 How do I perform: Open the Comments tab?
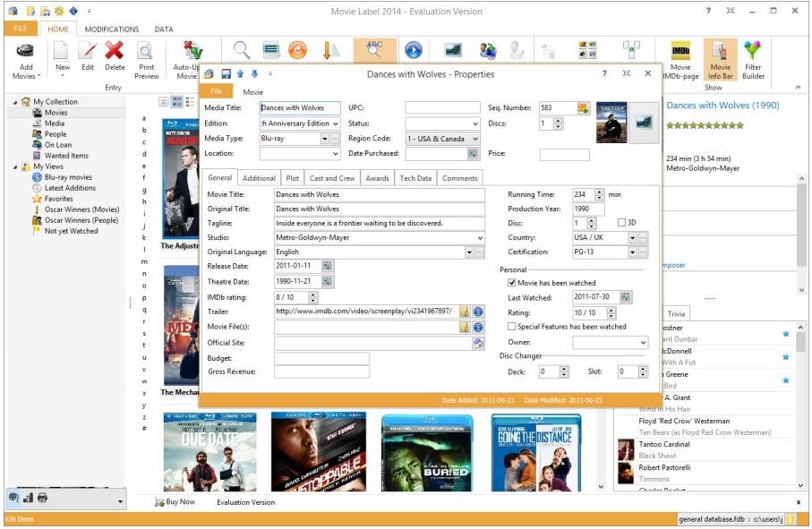(460, 178)
